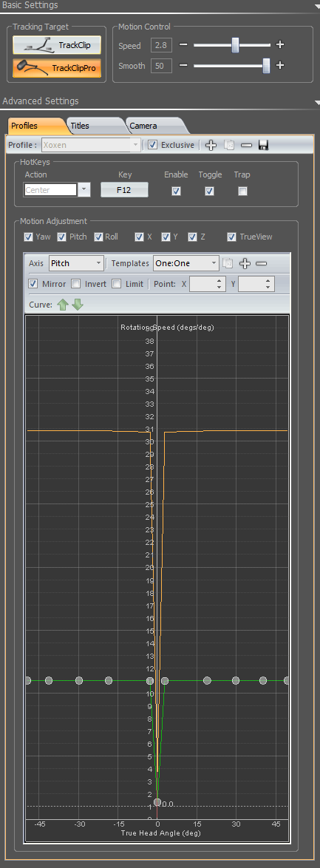Increase Smooth with the plus icon
320x868 pixels.
(280, 65)
